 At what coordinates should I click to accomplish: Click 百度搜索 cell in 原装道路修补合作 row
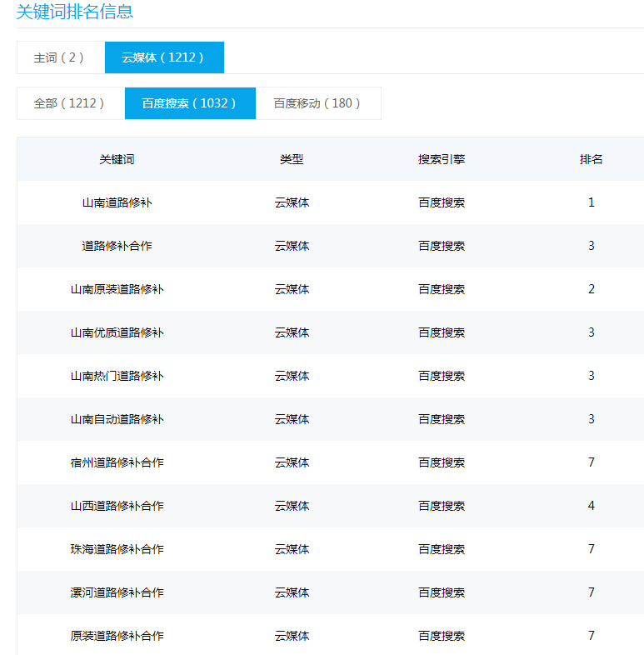pyautogui.click(x=442, y=636)
